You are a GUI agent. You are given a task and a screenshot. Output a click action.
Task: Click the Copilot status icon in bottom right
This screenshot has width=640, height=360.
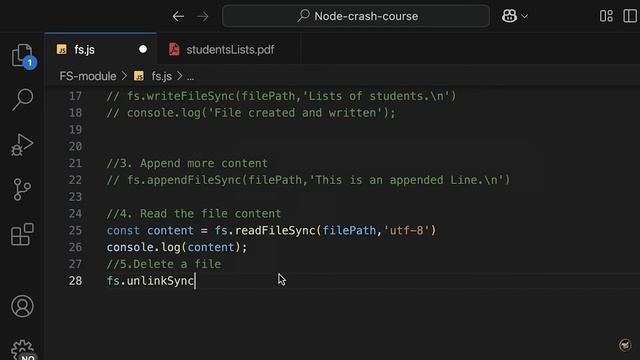(x=625, y=345)
